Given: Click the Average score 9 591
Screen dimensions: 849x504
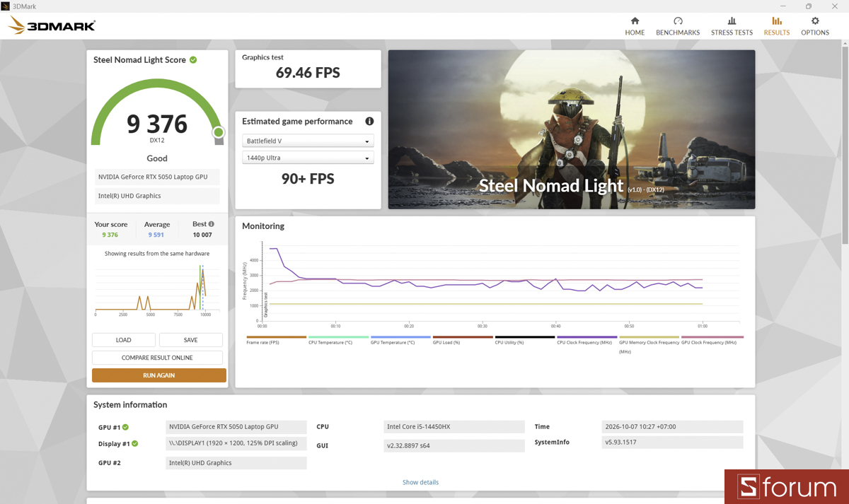Looking at the screenshot, I should tap(156, 235).
